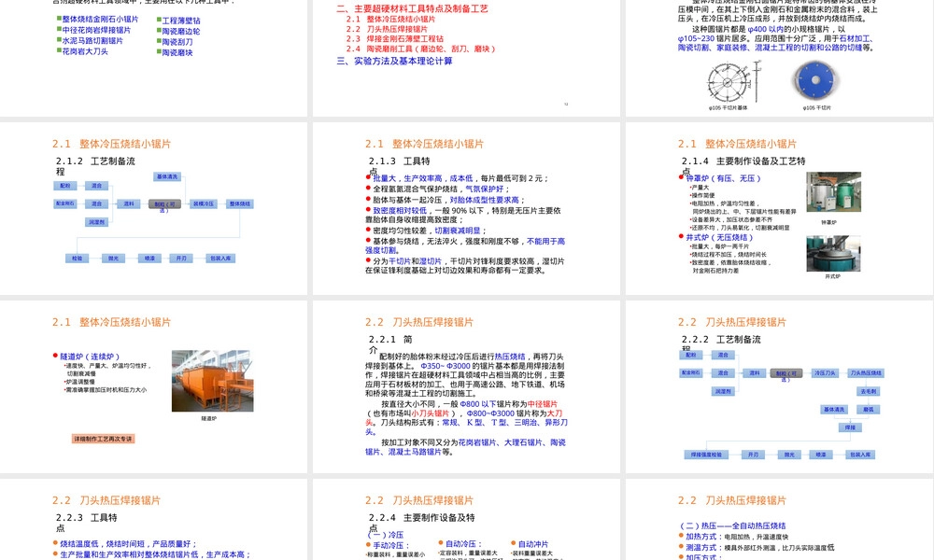
Task: Click the 装模冷压 flowchart box
Action: pyautogui.click(x=203, y=204)
